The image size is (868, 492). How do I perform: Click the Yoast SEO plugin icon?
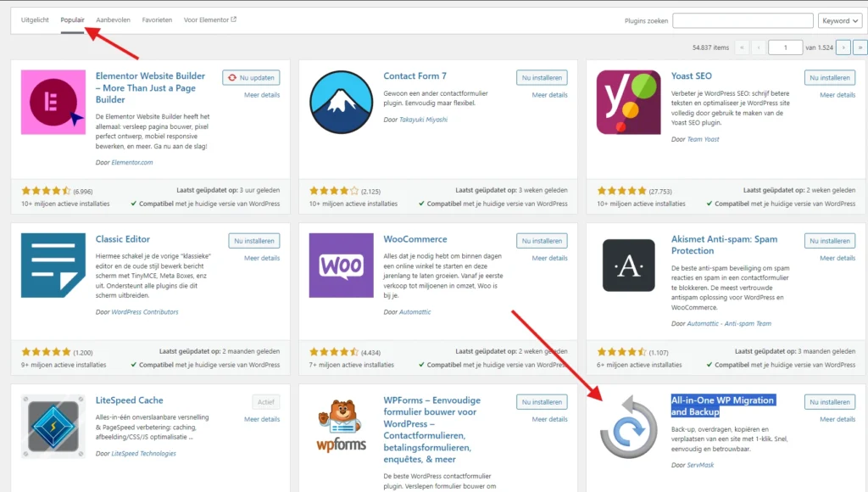(x=629, y=103)
